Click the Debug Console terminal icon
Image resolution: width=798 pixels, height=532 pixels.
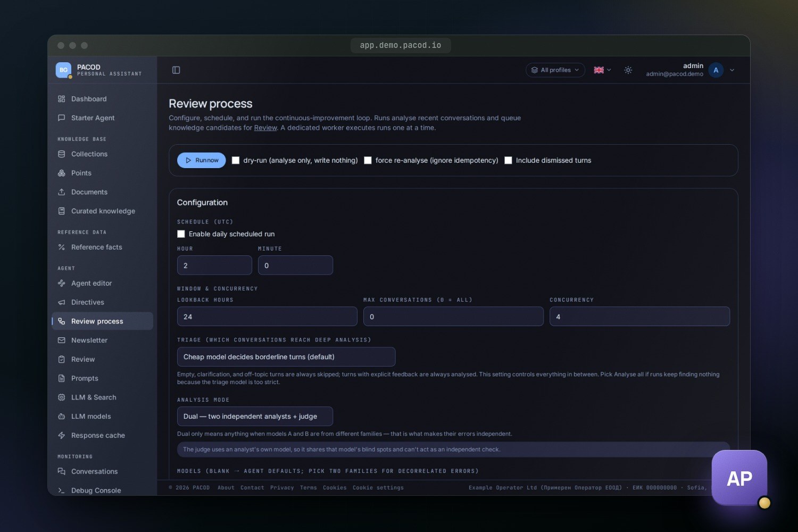62,491
